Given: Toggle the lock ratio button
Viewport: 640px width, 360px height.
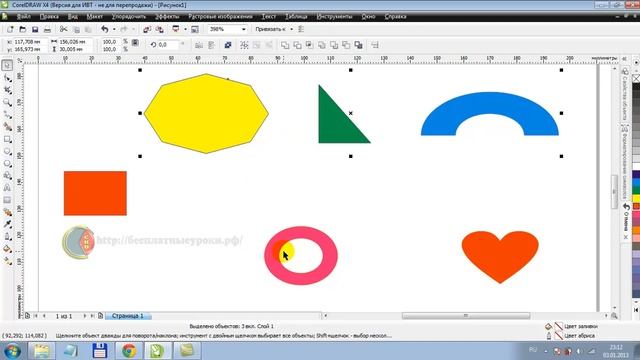Looking at the screenshot, I should [135, 42].
